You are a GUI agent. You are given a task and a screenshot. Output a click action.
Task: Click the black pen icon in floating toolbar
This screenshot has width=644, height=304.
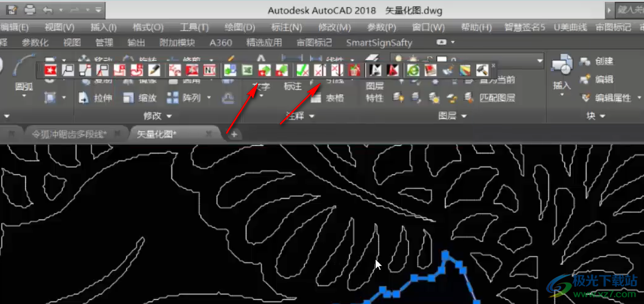coord(154,70)
